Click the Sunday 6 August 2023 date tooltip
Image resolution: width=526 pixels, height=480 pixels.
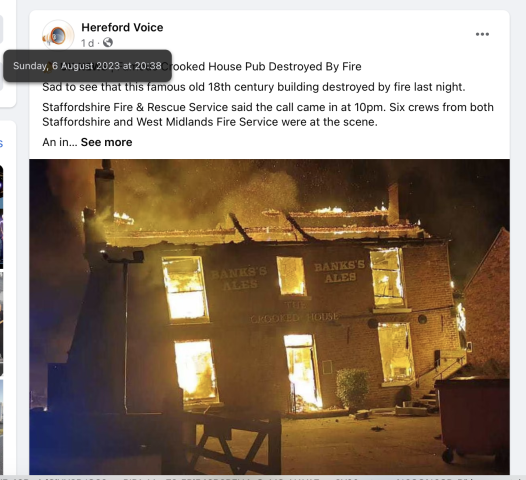click(88, 66)
